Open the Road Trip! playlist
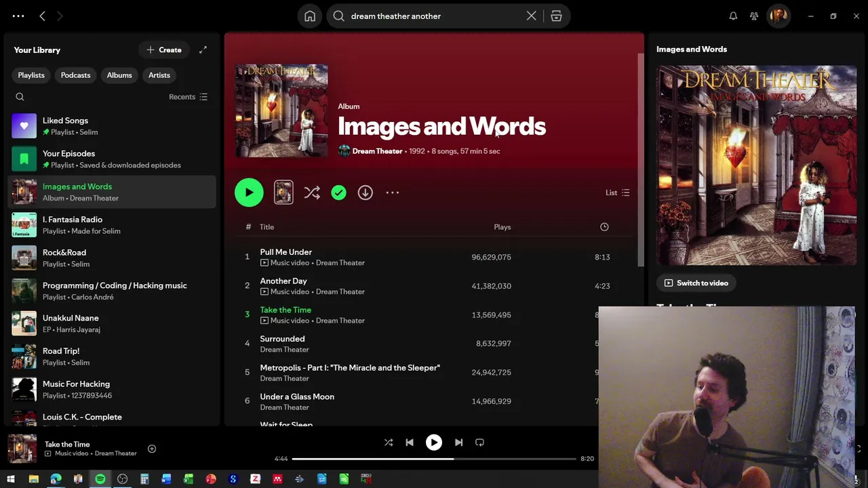This screenshot has height=488, width=868. click(x=112, y=357)
